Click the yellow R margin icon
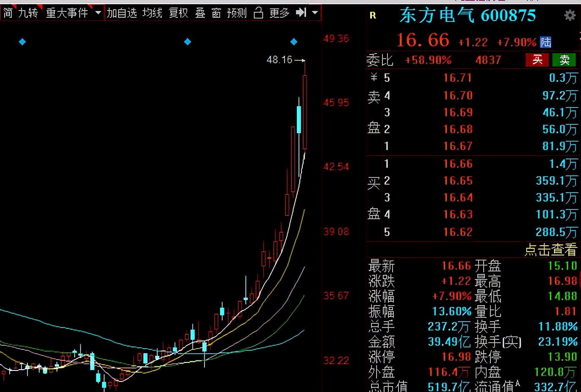The height and width of the screenshot is (392, 581). [373, 16]
